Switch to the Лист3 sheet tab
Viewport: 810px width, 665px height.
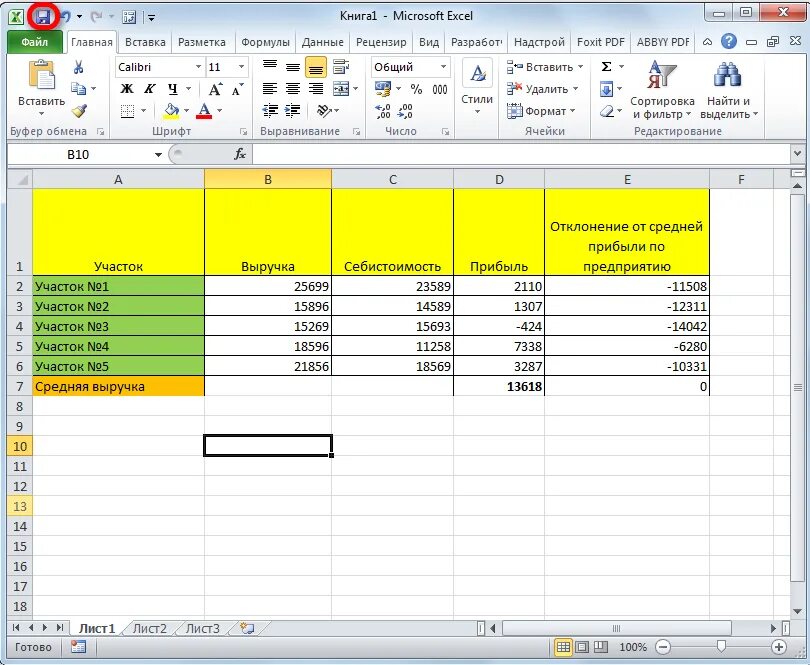pyautogui.click(x=202, y=628)
